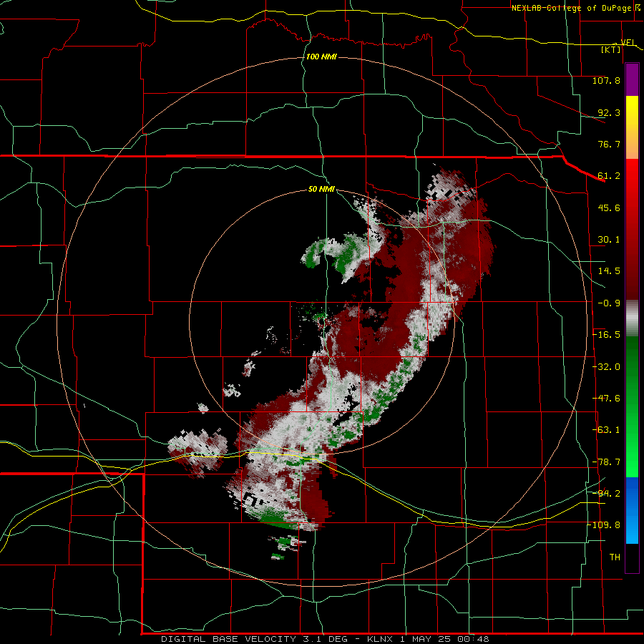The image size is (644, 644).
Task: Click the 107.8 velocity scale value
Action: [606, 80]
